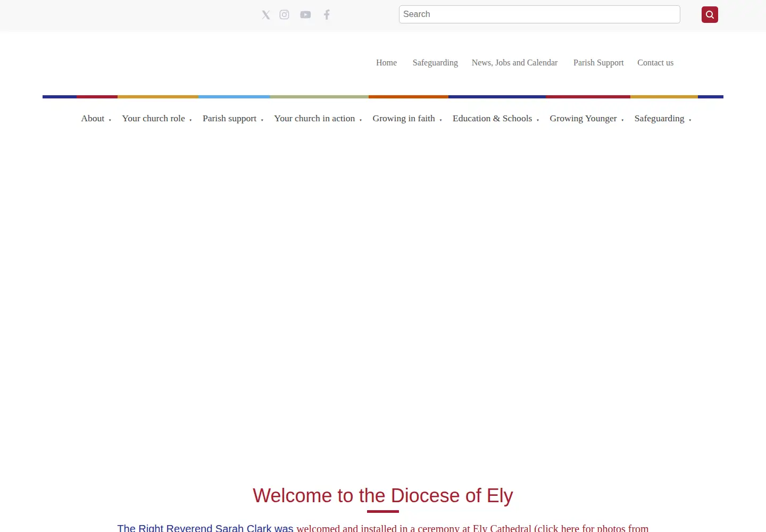766x532 pixels.
Task: Open the Parish Support top link
Action: point(598,63)
